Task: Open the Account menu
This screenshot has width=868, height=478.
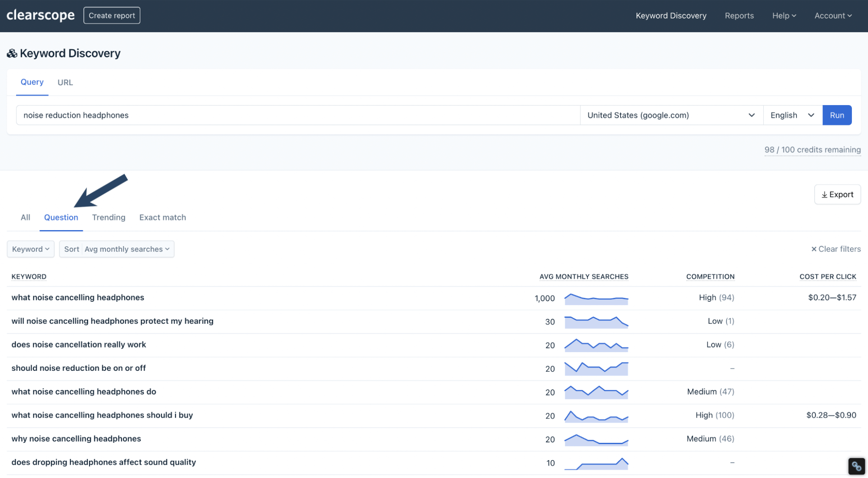Action: click(x=832, y=16)
